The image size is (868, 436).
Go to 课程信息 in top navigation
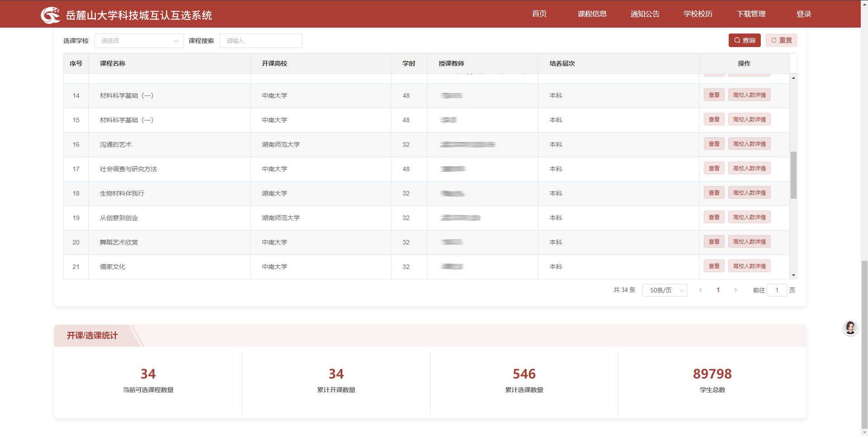click(x=592, y=14)
